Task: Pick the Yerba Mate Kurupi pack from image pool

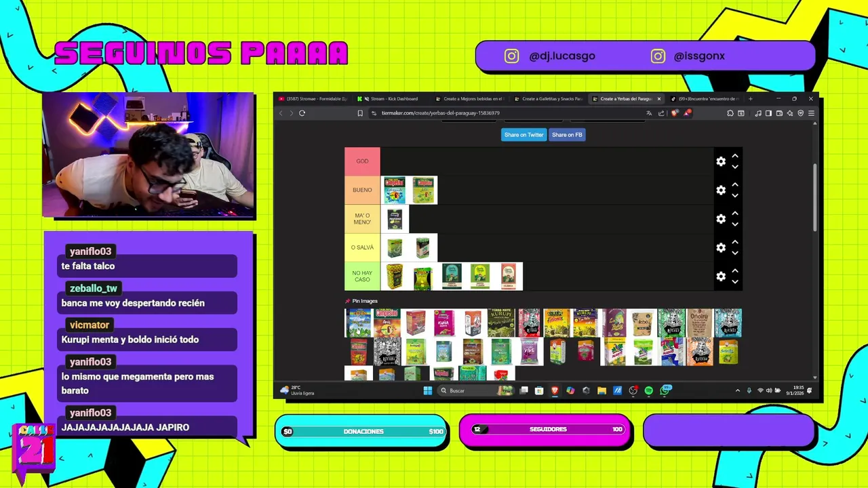Action: 501,323
